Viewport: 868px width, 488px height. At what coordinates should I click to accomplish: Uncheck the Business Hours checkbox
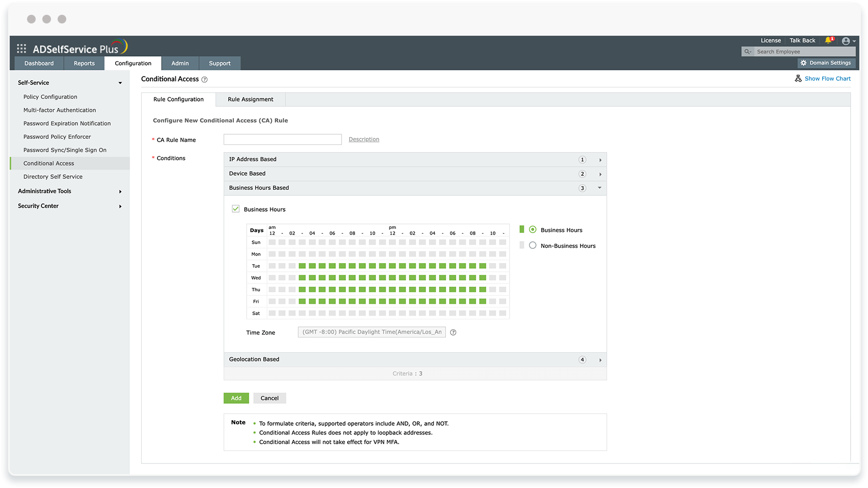235,209
